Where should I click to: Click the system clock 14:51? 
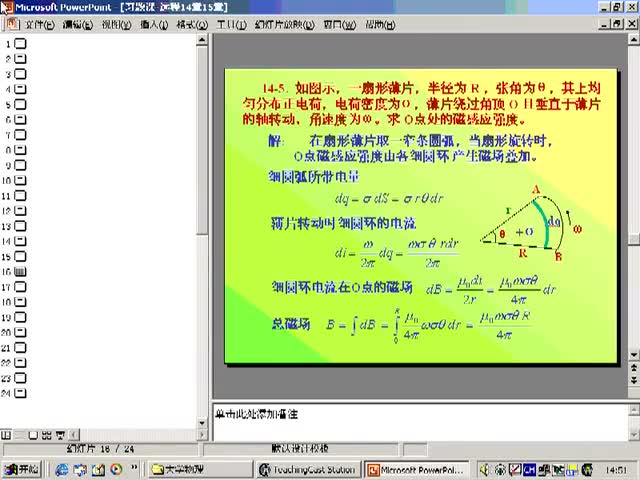point(616,471)
